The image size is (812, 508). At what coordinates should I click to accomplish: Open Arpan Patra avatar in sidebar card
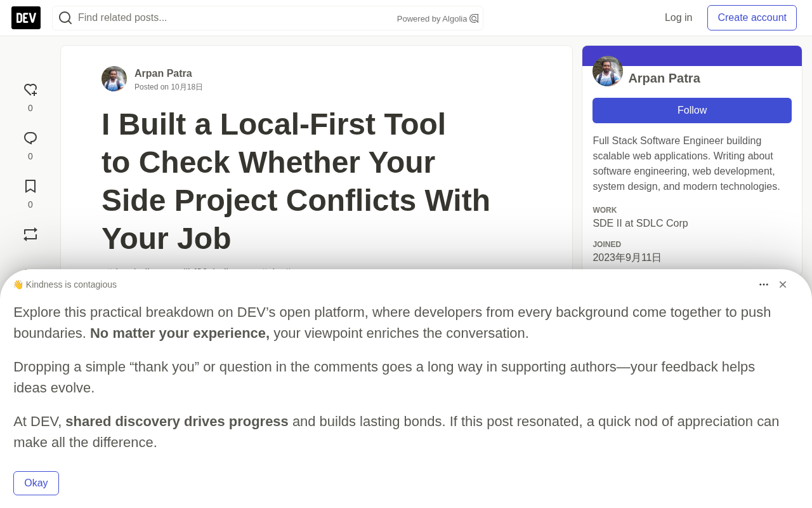click(x=608, y=71)
